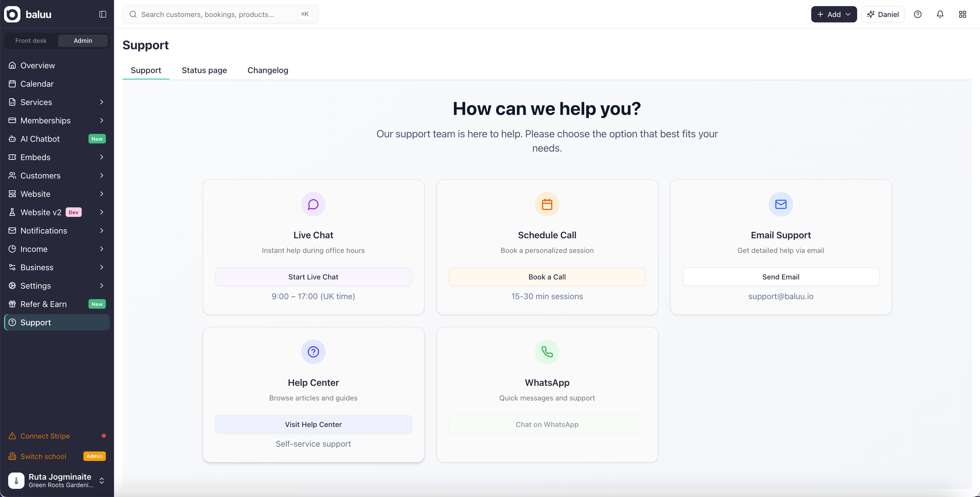Click Send Email button

781,277
